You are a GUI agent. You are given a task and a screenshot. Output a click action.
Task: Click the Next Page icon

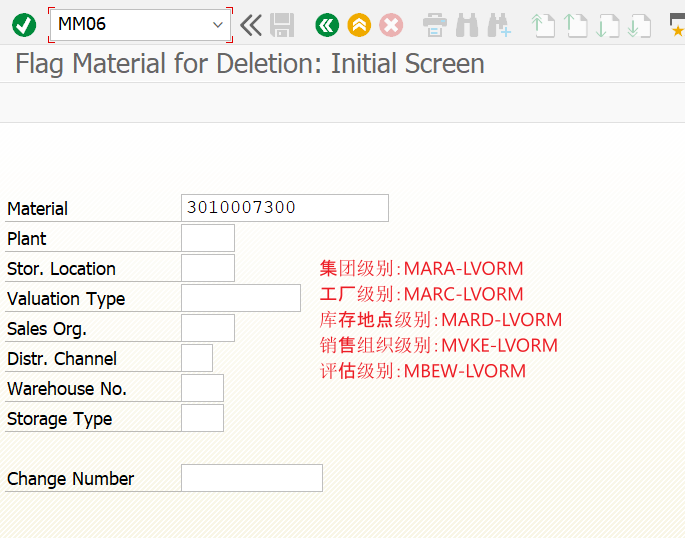point(607,25)
